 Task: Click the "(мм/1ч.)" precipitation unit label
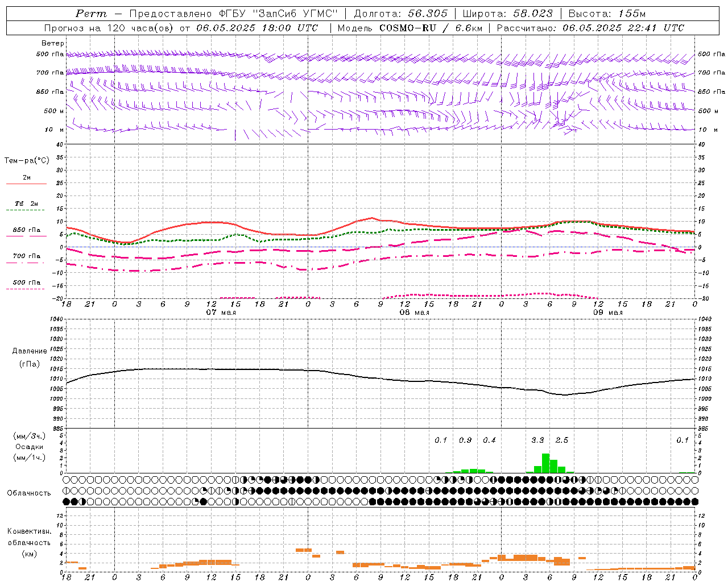(x=30, y=458)
